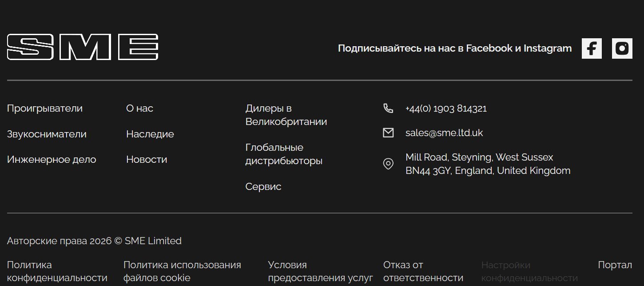Click the phone handset icon
644x286 pixels.
[x=388, y=109]
